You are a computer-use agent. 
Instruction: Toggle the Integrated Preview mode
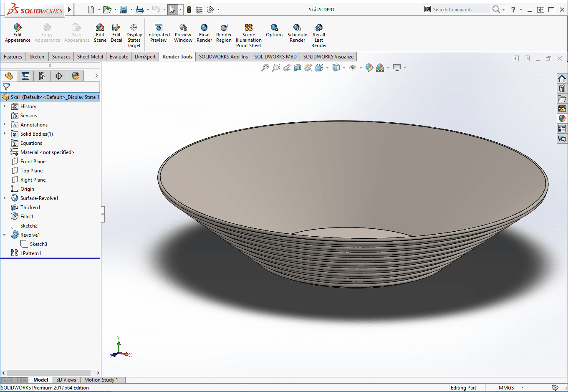tap(158, 28)
